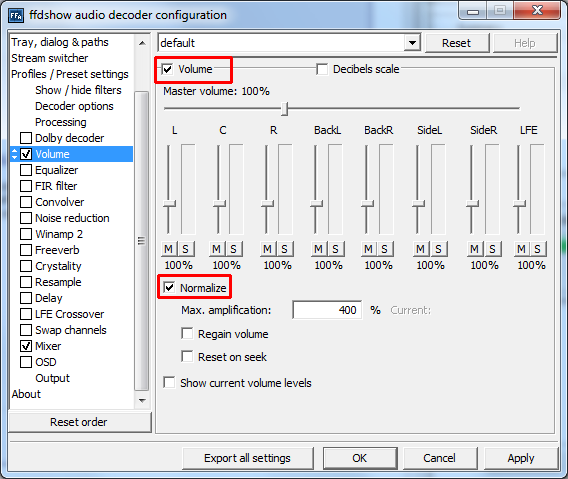
Task: Solo the L channel
Action: click(186, 249)
